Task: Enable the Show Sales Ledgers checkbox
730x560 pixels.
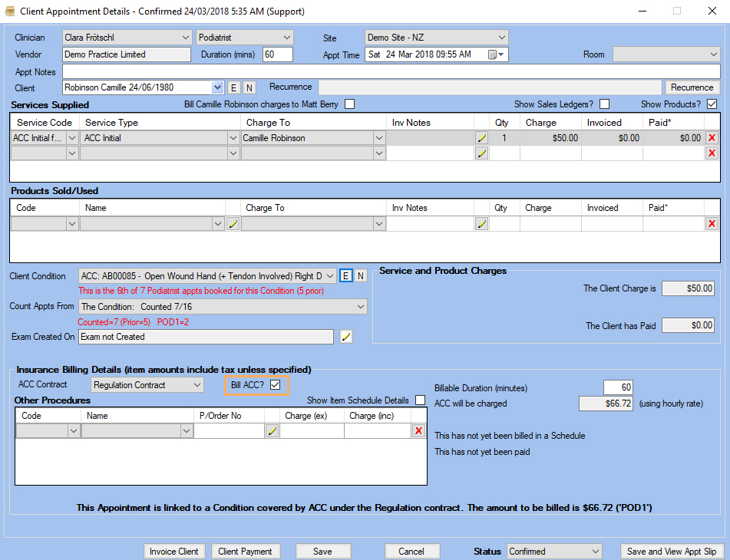Action: point(604,104)
